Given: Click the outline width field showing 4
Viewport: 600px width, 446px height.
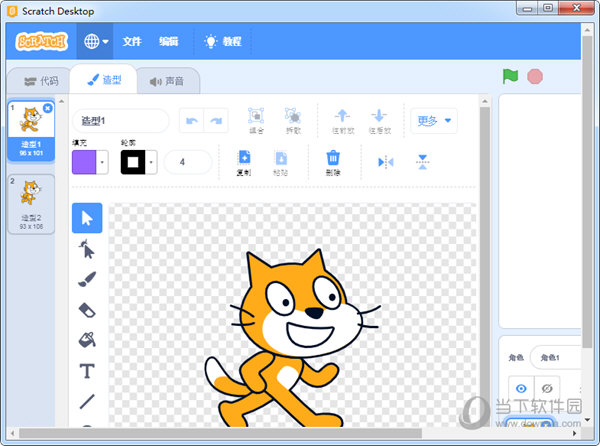Looking at the screenshot, I should pyautogui.click(x=187, y=162).
